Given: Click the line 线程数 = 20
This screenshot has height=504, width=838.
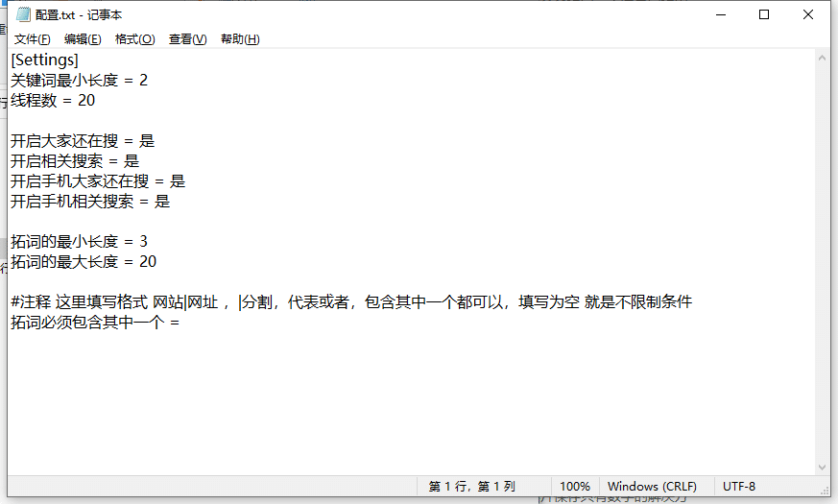Looking at the screenshot, I should click(x=53, y=101).
